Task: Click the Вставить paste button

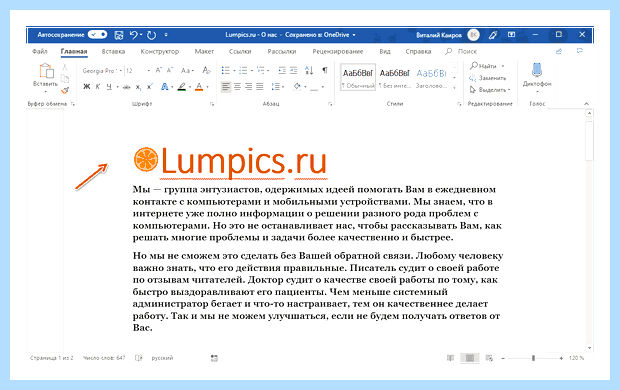Action: pyautogui.click(x=45, y=77)
